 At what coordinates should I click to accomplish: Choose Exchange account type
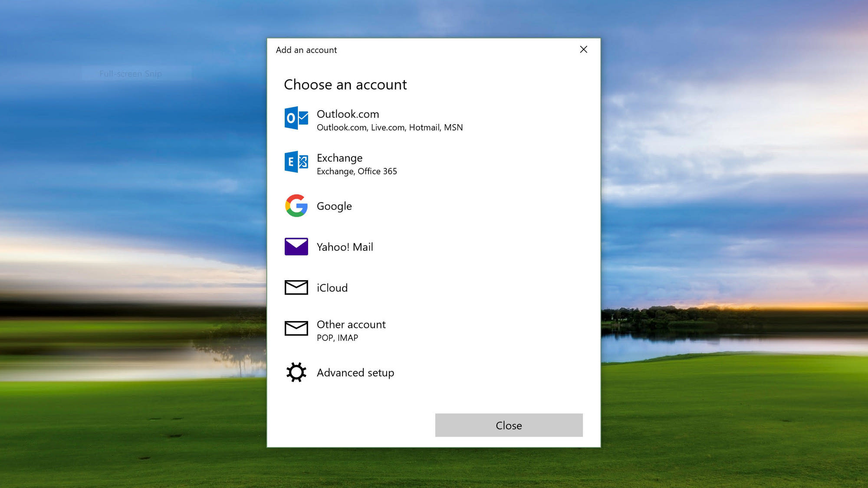434,163
